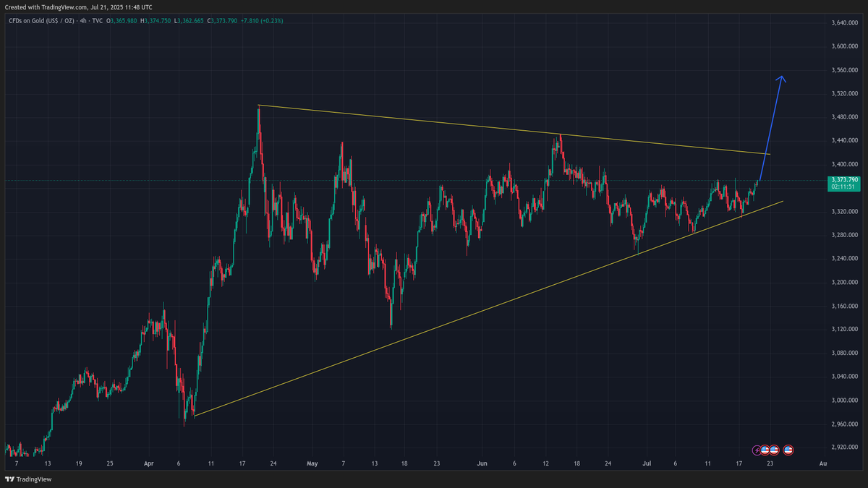Click the 3,000.000 price axis label
868x488 pixels.
[x=845, y=400]
